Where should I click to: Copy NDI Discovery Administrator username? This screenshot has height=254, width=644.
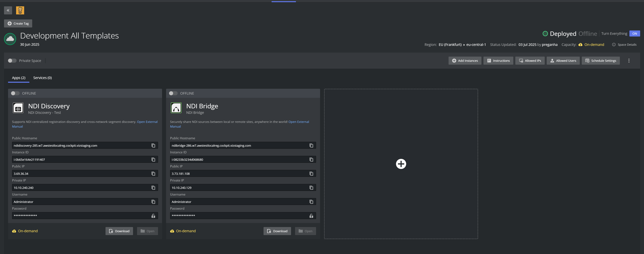pyautogui.click(x=153, y=202)
